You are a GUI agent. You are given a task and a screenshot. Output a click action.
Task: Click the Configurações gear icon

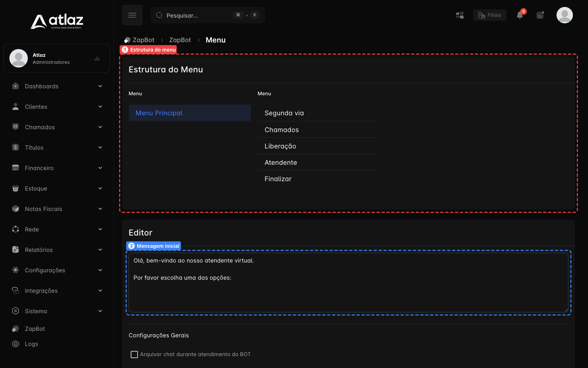16,270
